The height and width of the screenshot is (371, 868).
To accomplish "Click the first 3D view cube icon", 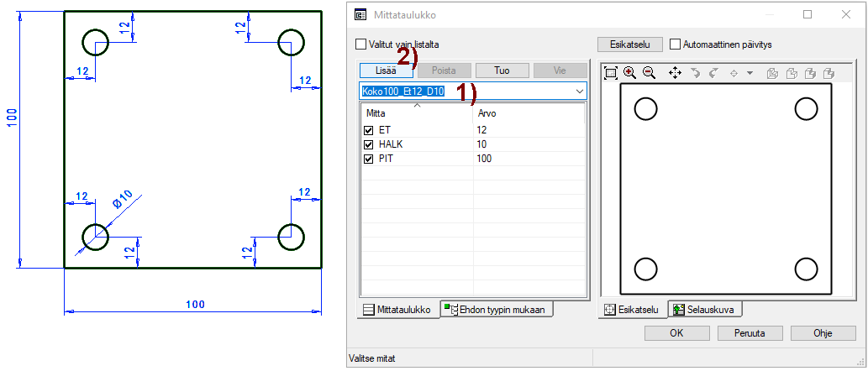I will click(772, 73).
